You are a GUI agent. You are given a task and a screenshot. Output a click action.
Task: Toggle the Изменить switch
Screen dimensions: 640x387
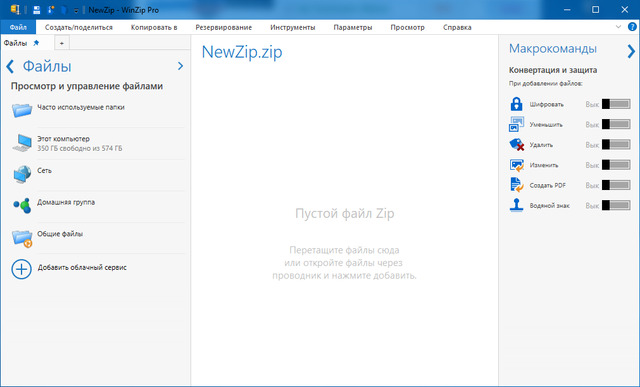(x=616, y=165)
